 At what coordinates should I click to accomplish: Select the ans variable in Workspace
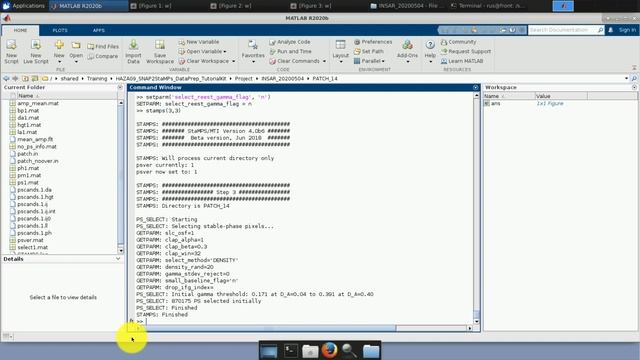tap(496, 104)
